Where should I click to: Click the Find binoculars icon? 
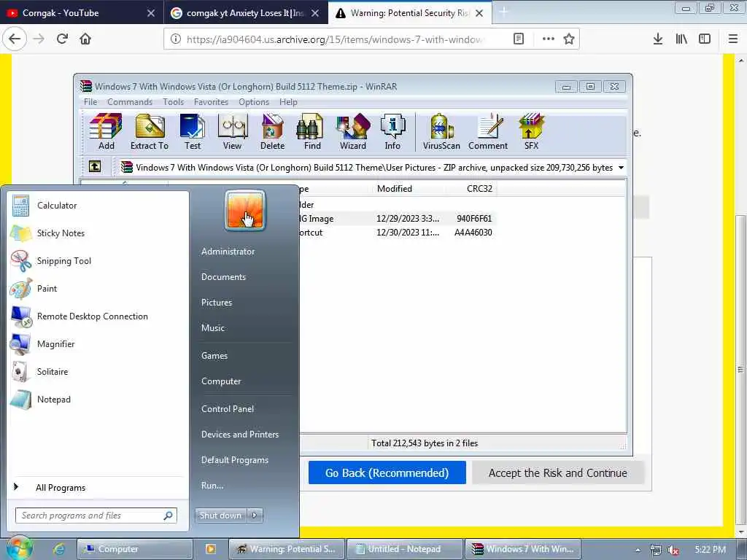[312, 131]
